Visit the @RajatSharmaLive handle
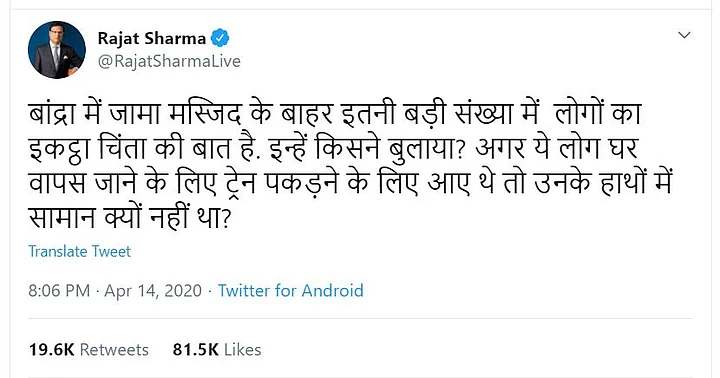Image resolution: width=720 pixels, height=378 pixels. point(169,61)
